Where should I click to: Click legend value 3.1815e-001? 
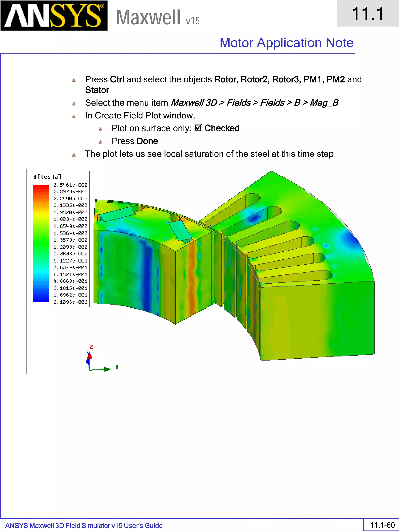tap(71, 288)
